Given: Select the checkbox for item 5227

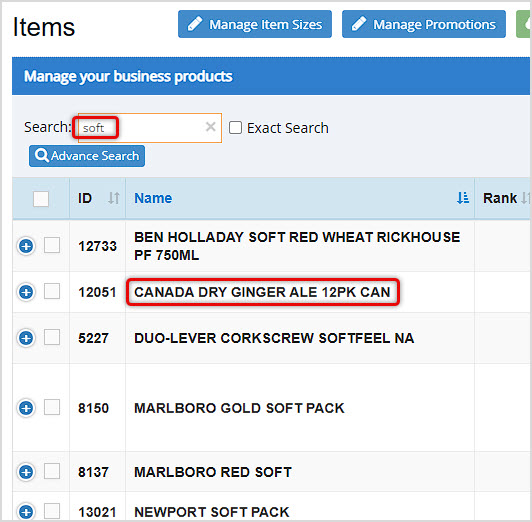Looking at the screenshot, I should 52,337.
